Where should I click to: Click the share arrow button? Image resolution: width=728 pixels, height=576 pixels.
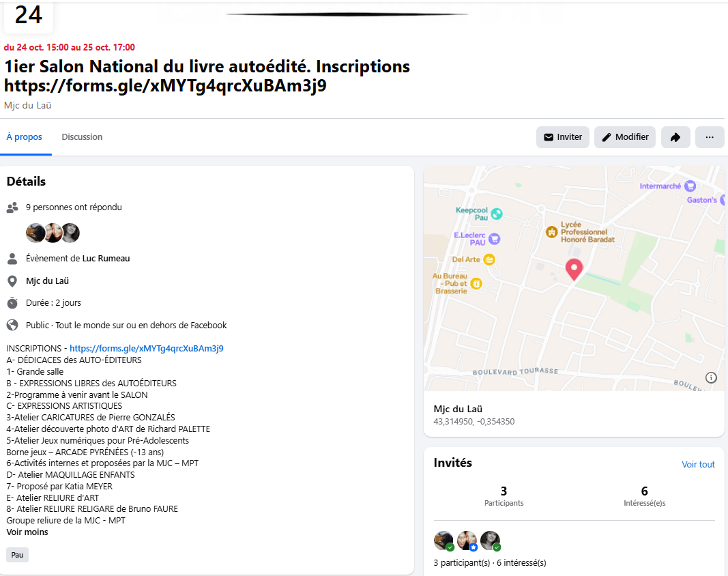tap(675, 137)
